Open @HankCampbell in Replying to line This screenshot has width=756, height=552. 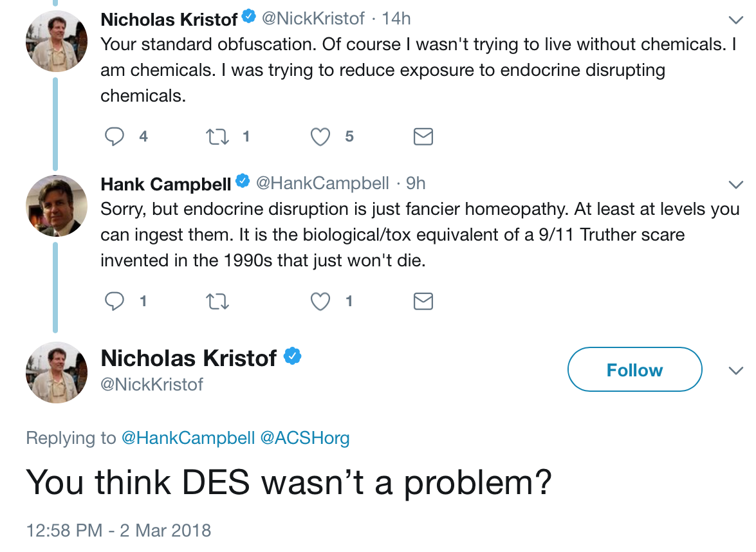point(187,439)
